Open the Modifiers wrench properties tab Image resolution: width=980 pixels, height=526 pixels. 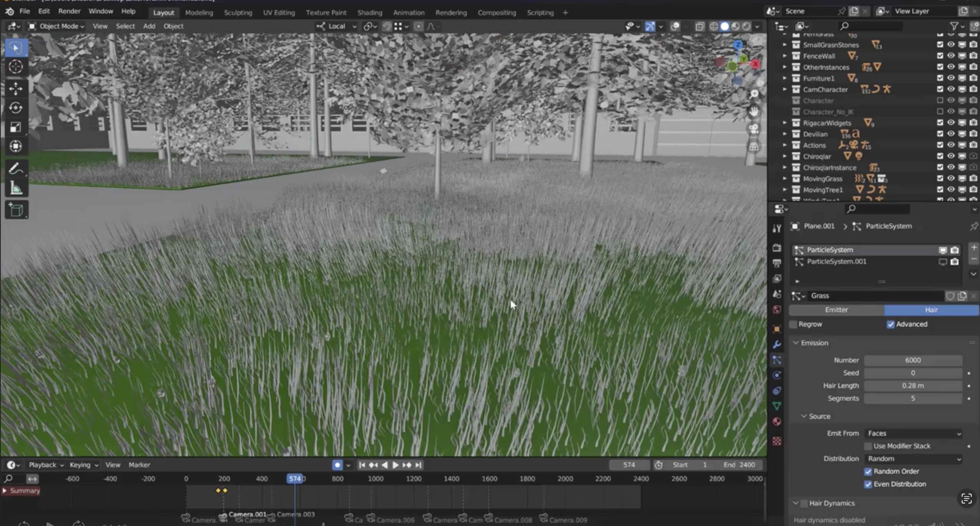pos(777,344)
